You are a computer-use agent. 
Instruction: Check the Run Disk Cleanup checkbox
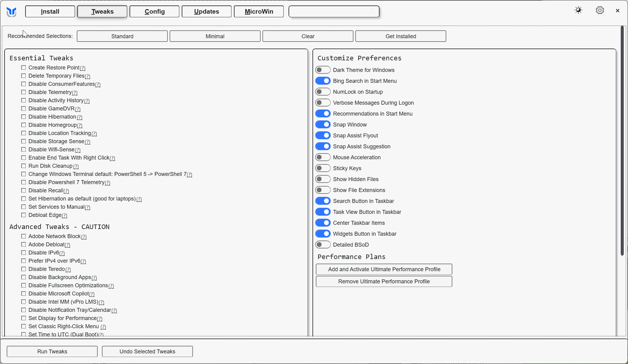24,166
